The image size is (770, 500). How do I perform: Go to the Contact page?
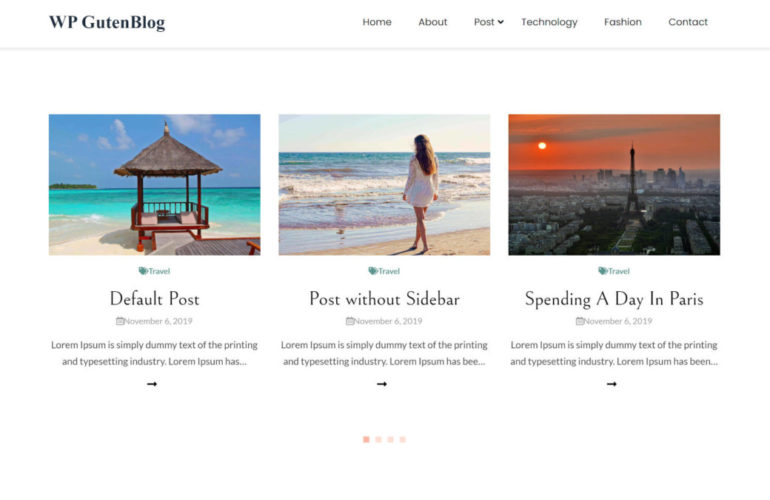click(688, 22)
